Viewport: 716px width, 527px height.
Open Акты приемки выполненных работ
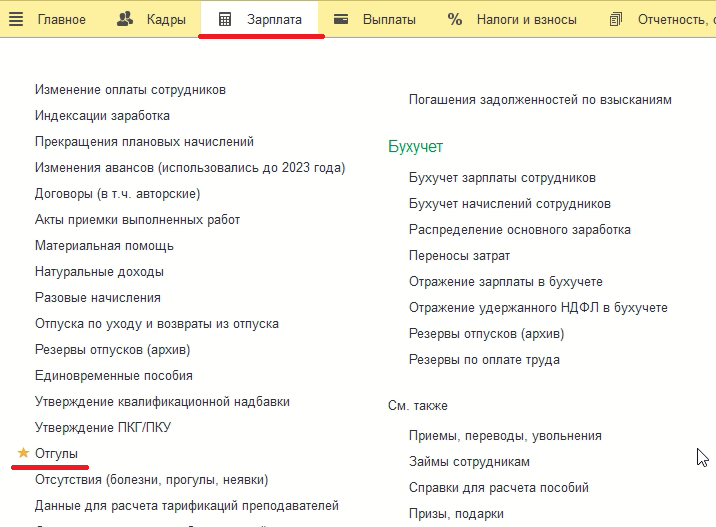137,220
